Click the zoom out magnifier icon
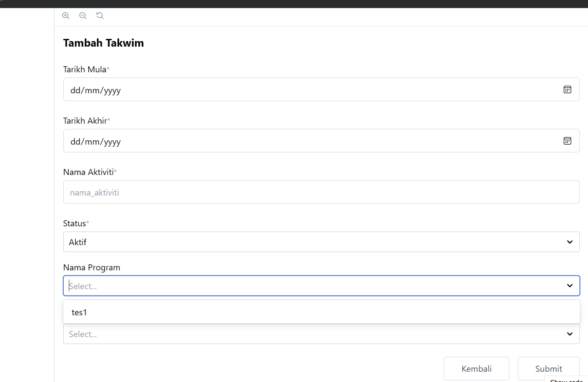This screenshot has width=588, height=382. point(83,16)
